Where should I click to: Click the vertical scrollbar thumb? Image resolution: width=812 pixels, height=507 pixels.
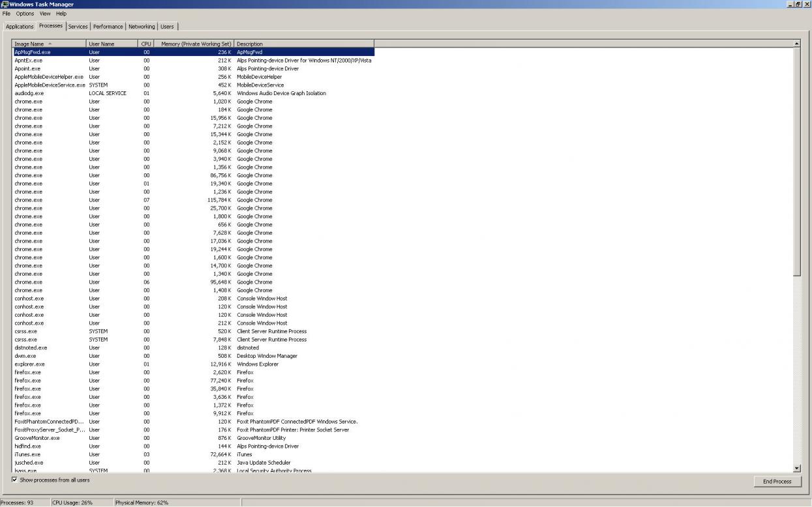(796, 162)
